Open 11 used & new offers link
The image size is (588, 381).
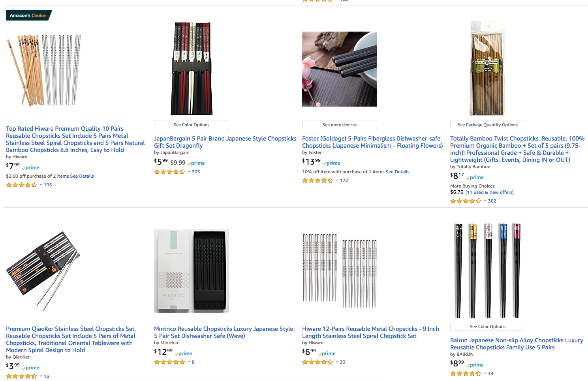(489, 192)
